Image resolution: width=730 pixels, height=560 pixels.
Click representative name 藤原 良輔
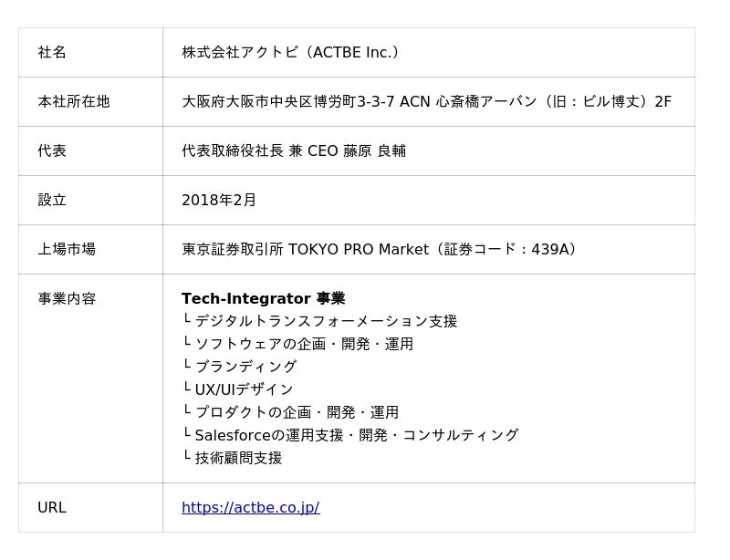374,151
